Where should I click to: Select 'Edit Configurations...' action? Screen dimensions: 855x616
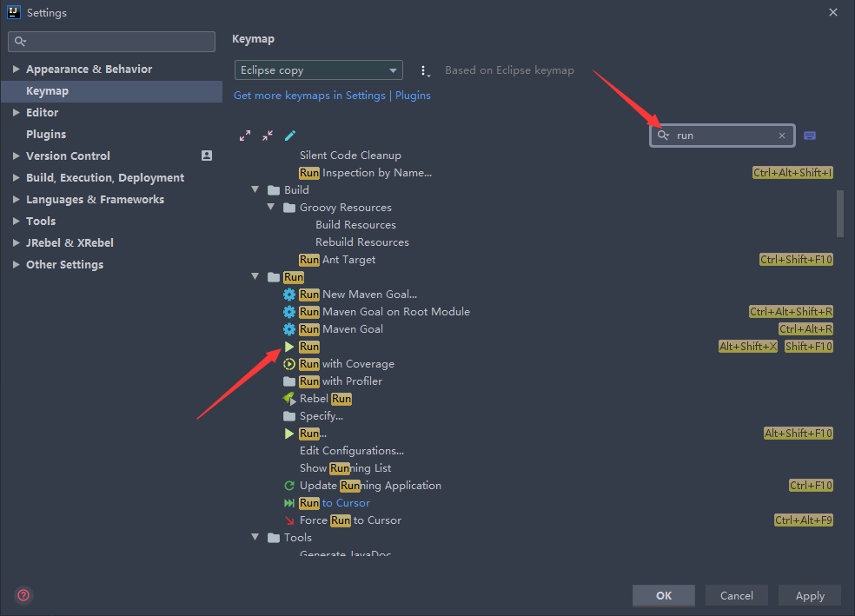click(352, 451)
